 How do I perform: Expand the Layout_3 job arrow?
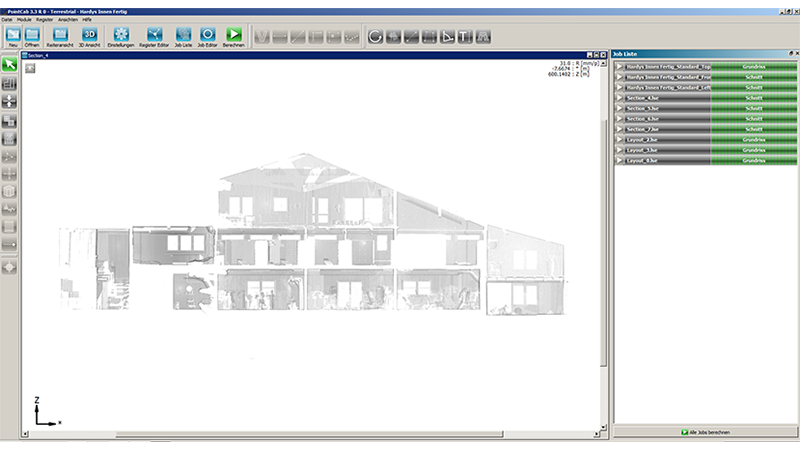619,150
